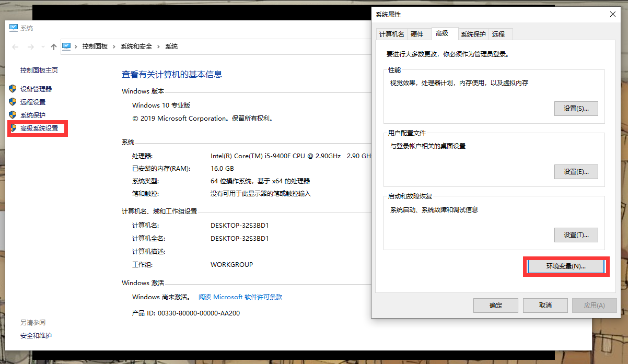
Task: Switch to 系统保护 tab in dialog
Action: [x=473, y=34]
